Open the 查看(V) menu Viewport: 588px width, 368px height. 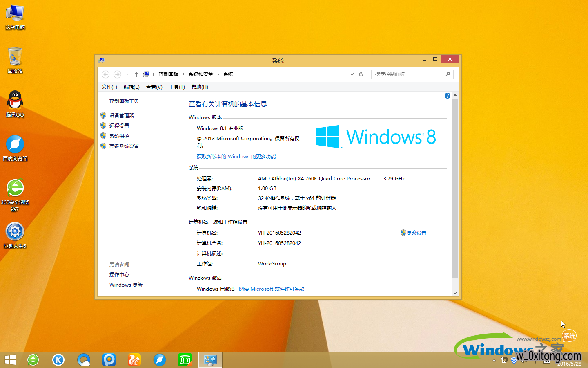(x=154, y=87)
